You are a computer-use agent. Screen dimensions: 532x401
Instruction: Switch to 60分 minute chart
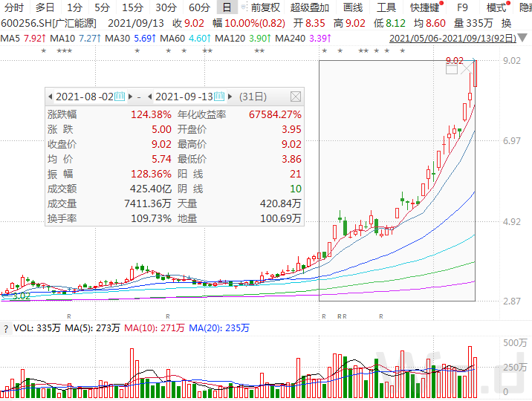click(x=198, y=7)
